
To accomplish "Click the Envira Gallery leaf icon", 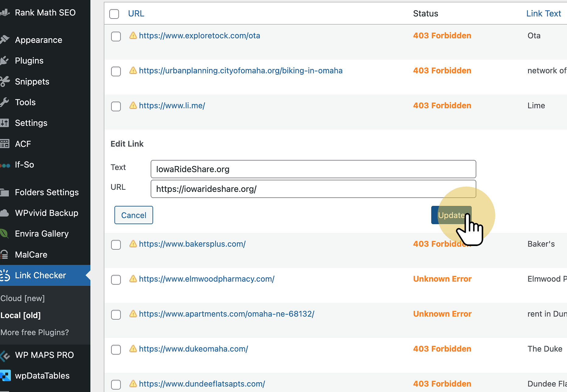I will pos(5,234).
